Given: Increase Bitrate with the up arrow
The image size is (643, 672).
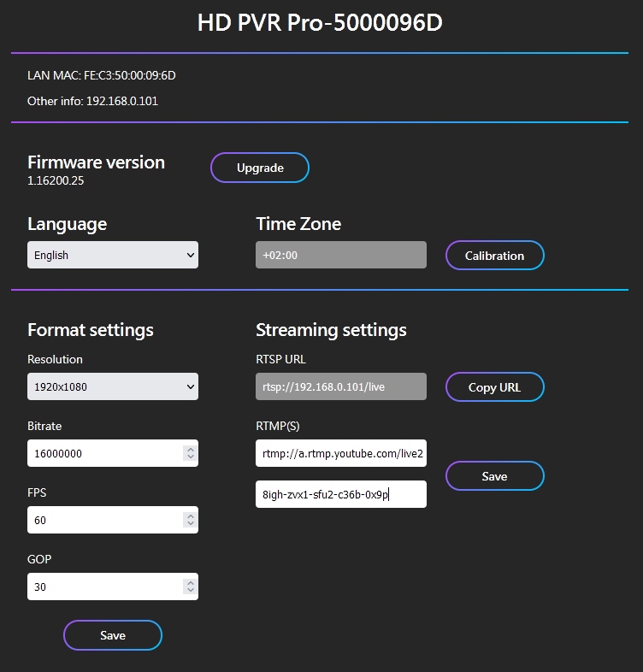Looking at the screenshot, I should (x=190, y=449).
